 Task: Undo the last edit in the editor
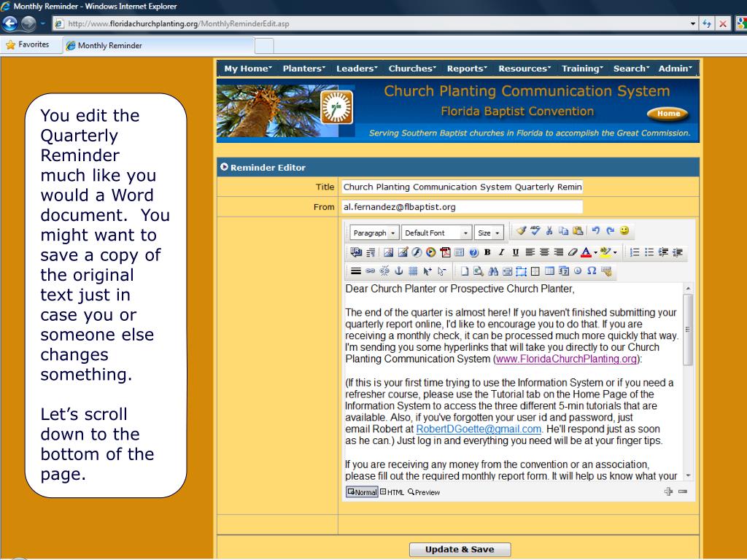[595, 231]
